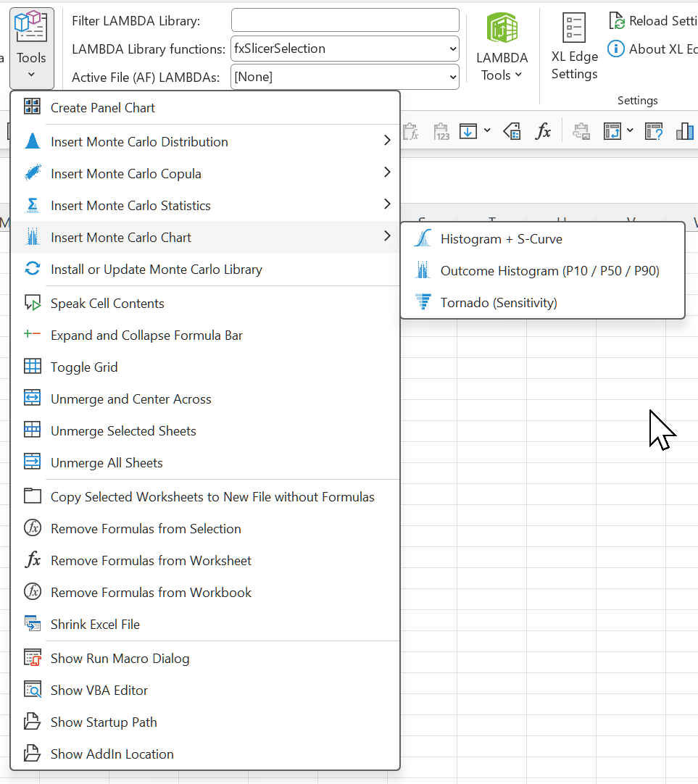The width and height of the screenshot is (698, 784).
Task: Click the Show AddIn Location icon
Action: click(33, 753)
